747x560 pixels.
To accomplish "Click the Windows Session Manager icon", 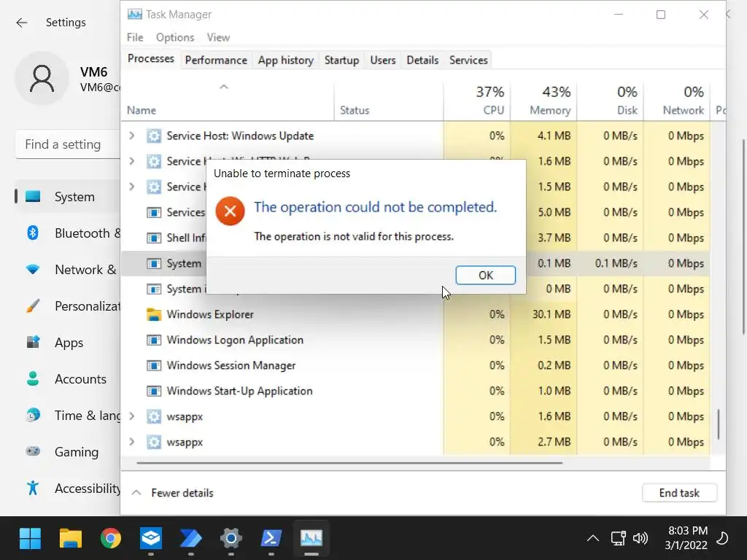I will point(153,365).
